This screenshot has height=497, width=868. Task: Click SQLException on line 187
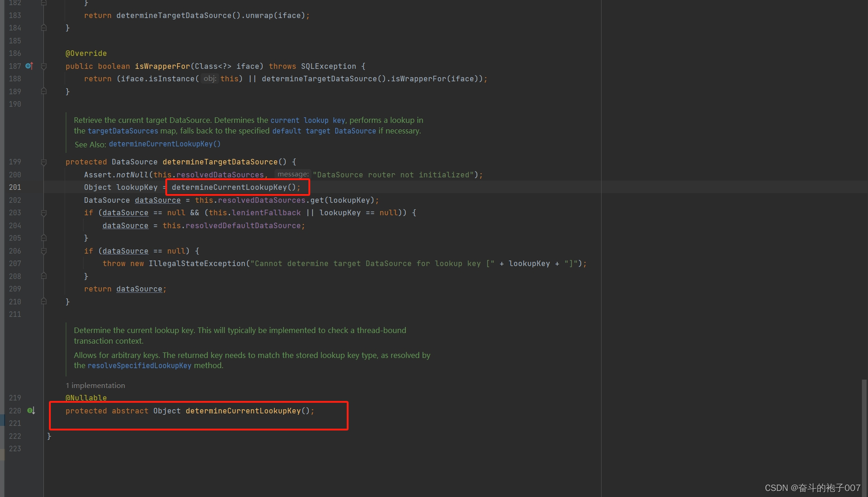click(328, 66)
